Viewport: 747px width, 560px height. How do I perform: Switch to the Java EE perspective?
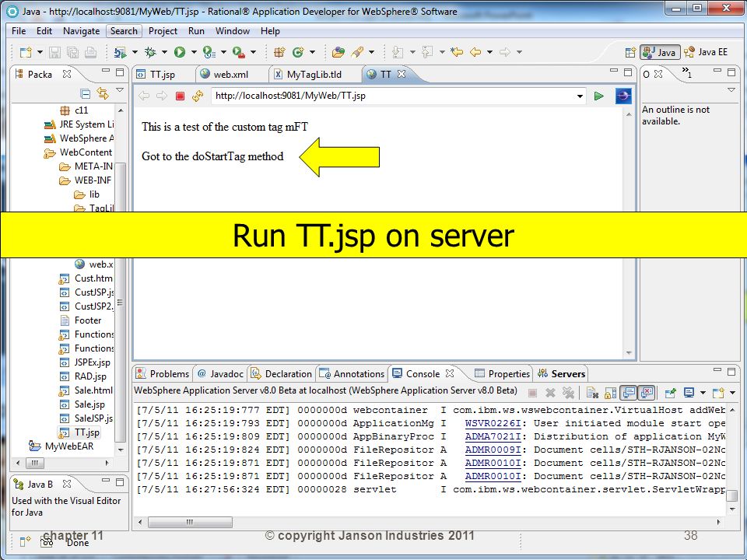coord(706,52)
